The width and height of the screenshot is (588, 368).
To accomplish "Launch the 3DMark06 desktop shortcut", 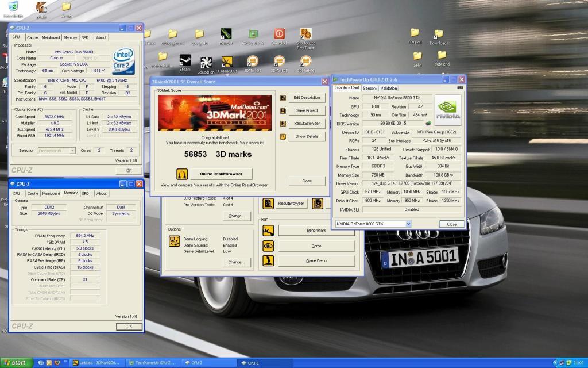I will [305, 63].
